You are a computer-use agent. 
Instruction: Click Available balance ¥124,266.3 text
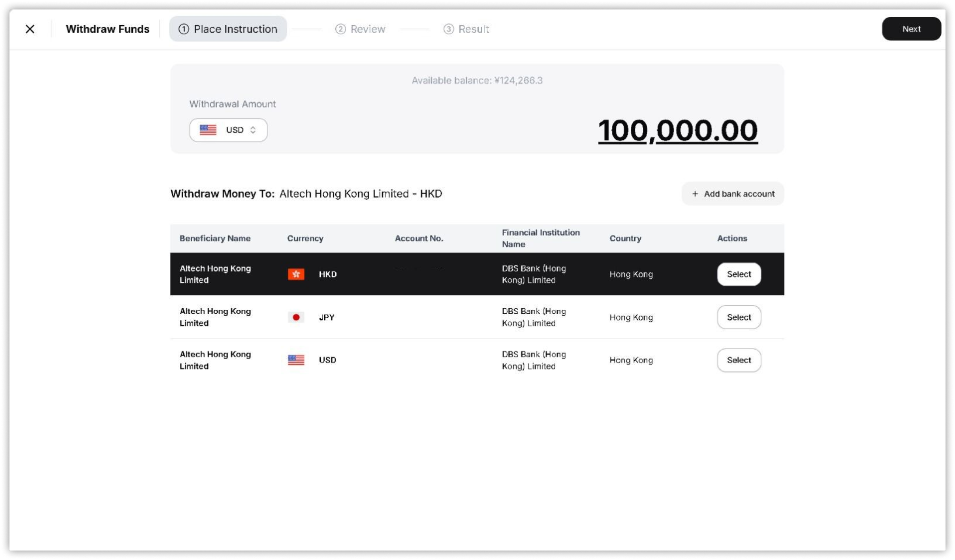pos(477,81)
